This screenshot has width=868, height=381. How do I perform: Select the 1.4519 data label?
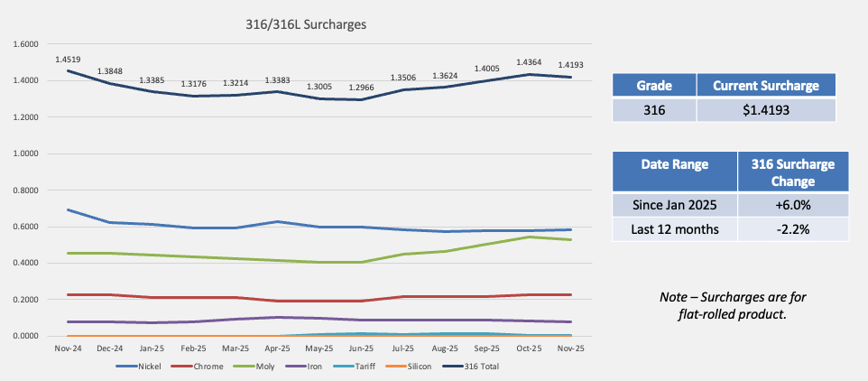tap(68, 60)
